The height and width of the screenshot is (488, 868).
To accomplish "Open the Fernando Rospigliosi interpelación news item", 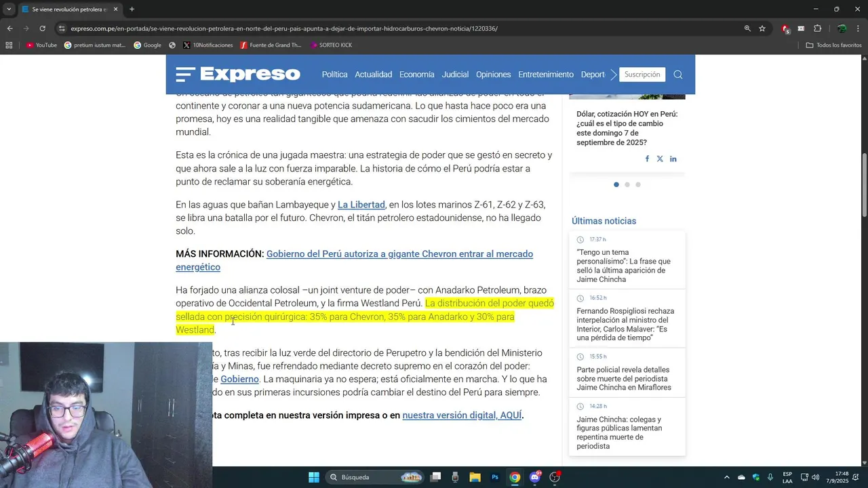I will click(625, 325).
